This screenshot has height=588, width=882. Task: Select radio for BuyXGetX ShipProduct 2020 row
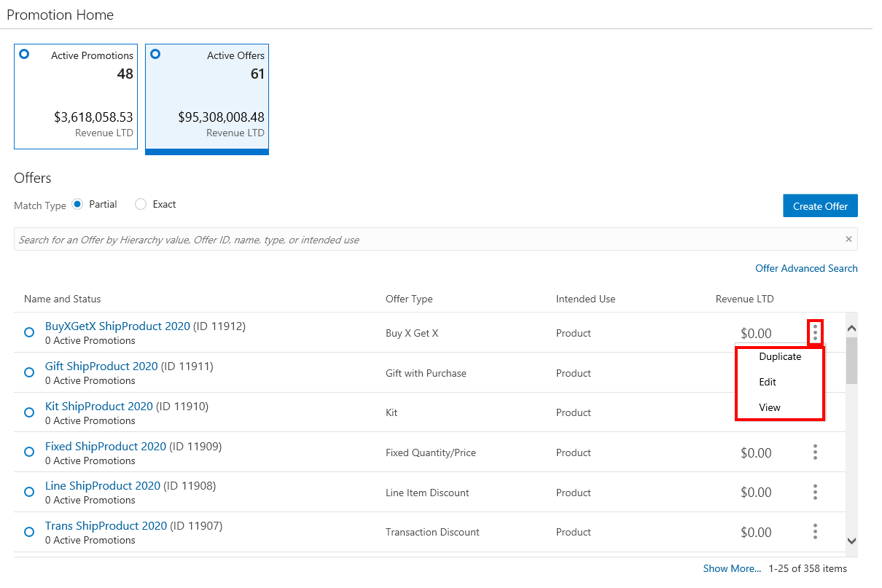(x=29, y=332)
